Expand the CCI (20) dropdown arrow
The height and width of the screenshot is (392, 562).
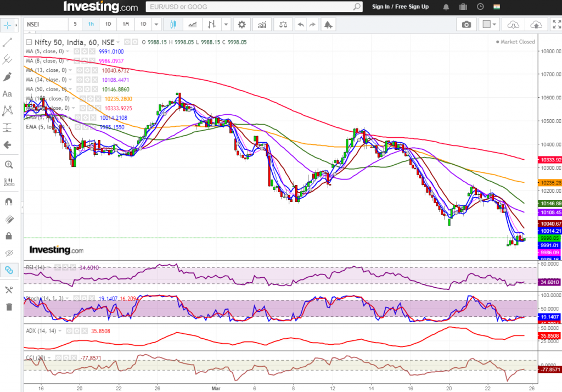click(x=49, y=358)
